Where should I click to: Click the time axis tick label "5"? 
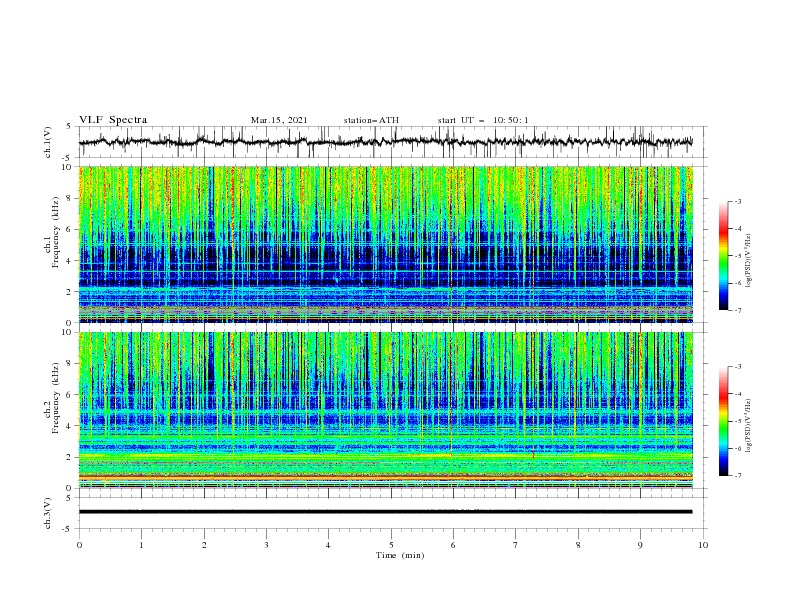[391, 545]
